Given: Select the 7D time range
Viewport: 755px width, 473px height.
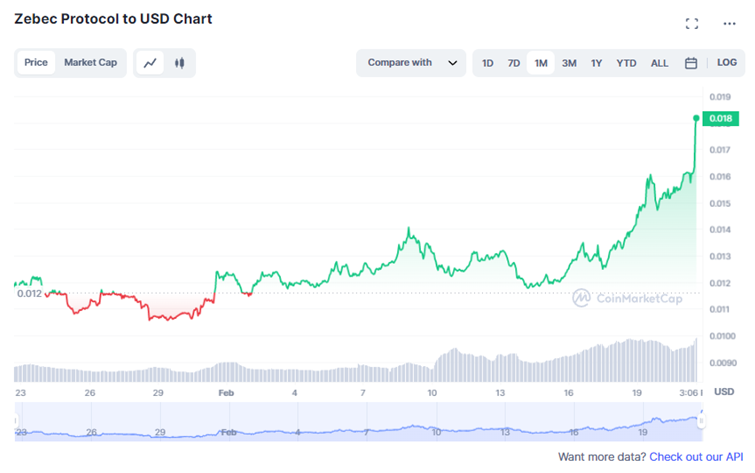Looking at the screenshot, I should (514, 63).
